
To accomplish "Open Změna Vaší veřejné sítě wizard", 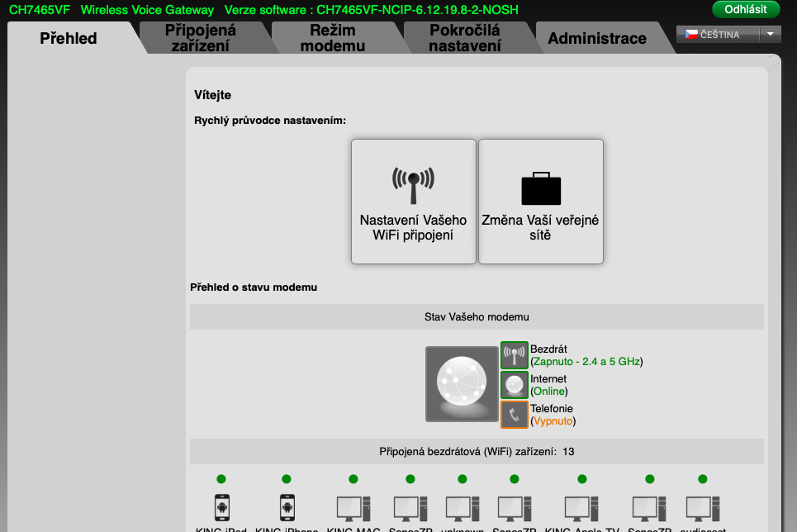I will coord(541,202).
